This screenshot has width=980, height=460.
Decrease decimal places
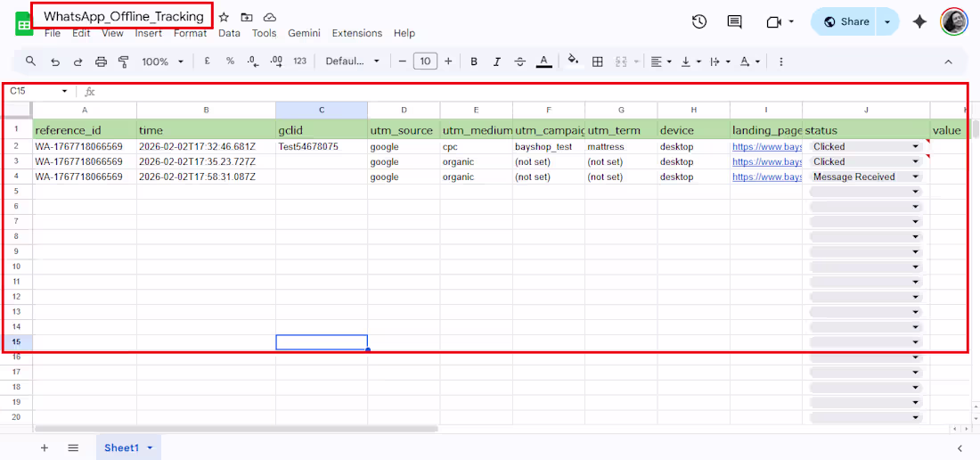pos(253,62)
